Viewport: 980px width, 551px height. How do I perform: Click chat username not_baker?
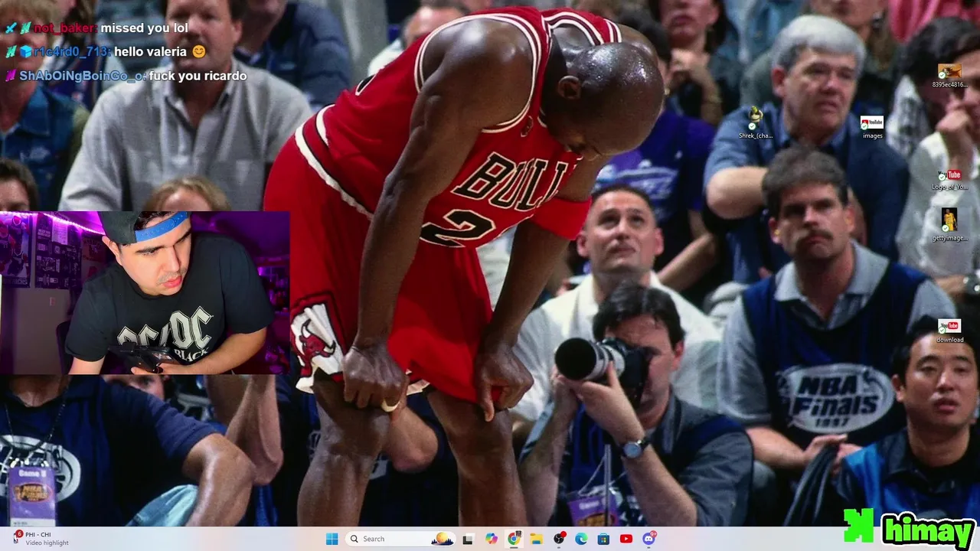[x=65, y=28]
